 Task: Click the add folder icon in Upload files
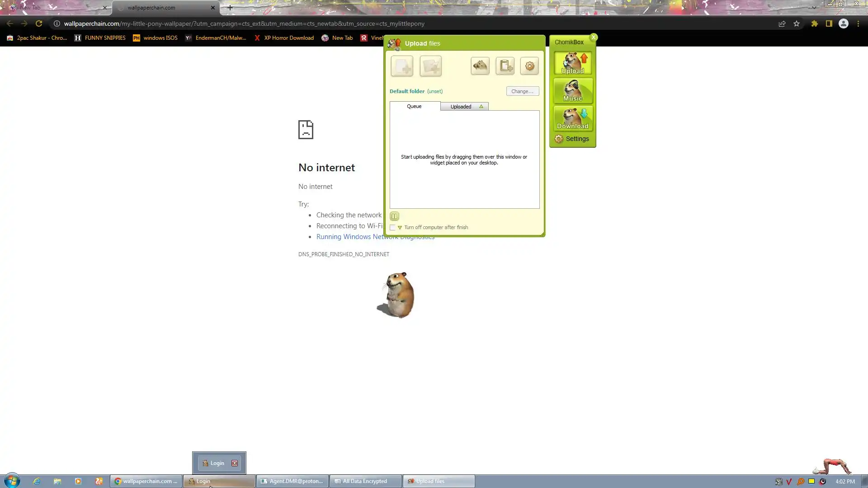click(x=430, y=66)
